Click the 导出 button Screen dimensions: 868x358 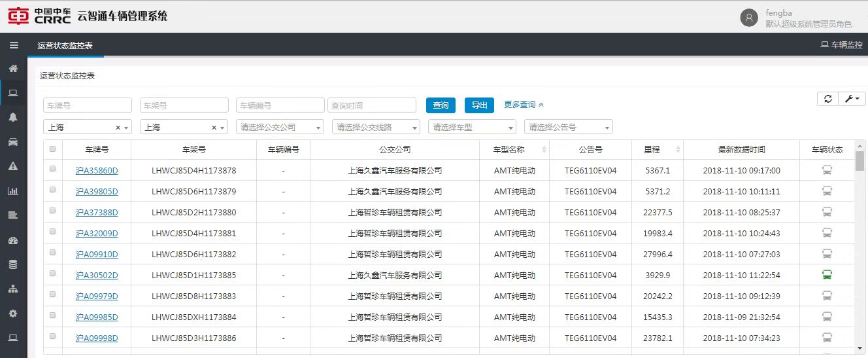pyautogui.click(x=479, y=105)
